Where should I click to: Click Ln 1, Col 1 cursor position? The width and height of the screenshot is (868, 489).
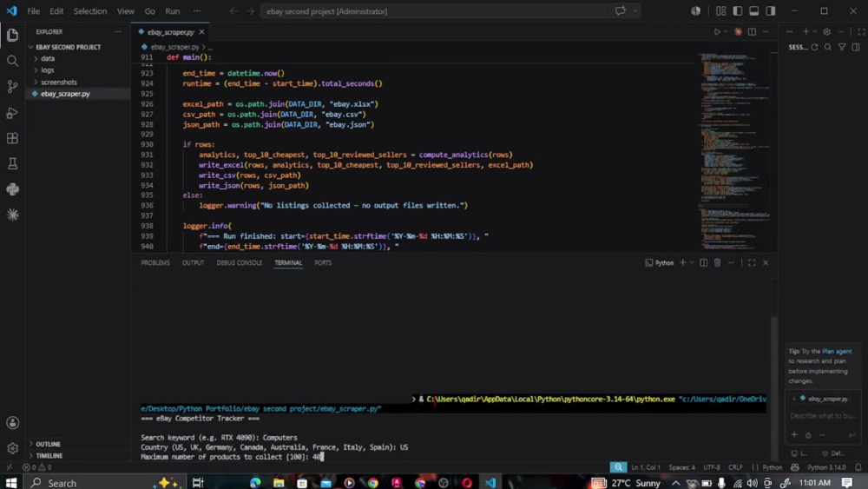646,467
